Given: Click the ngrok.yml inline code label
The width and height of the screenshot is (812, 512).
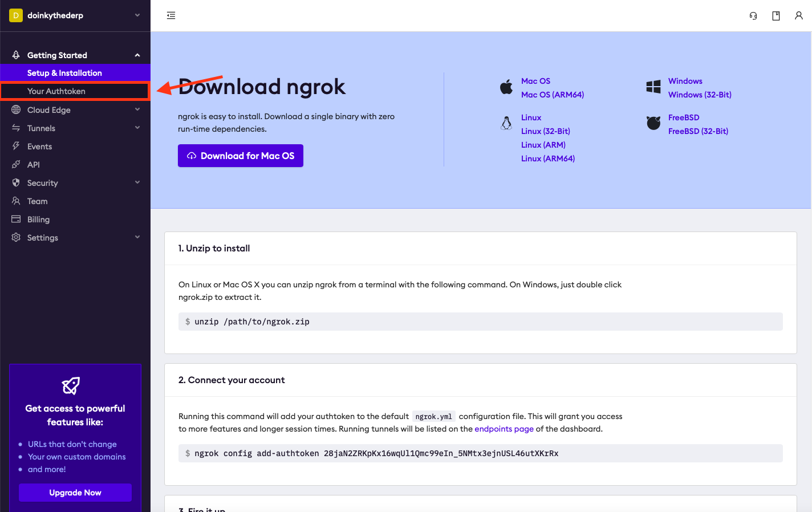Looking at the screenshot, I should pyautogui.click(x=433, y=416).
